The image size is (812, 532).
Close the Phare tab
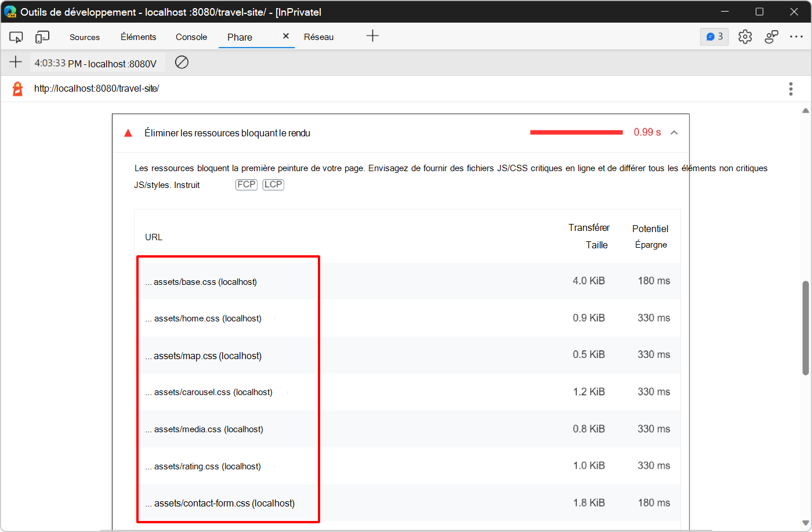[286, 36]
